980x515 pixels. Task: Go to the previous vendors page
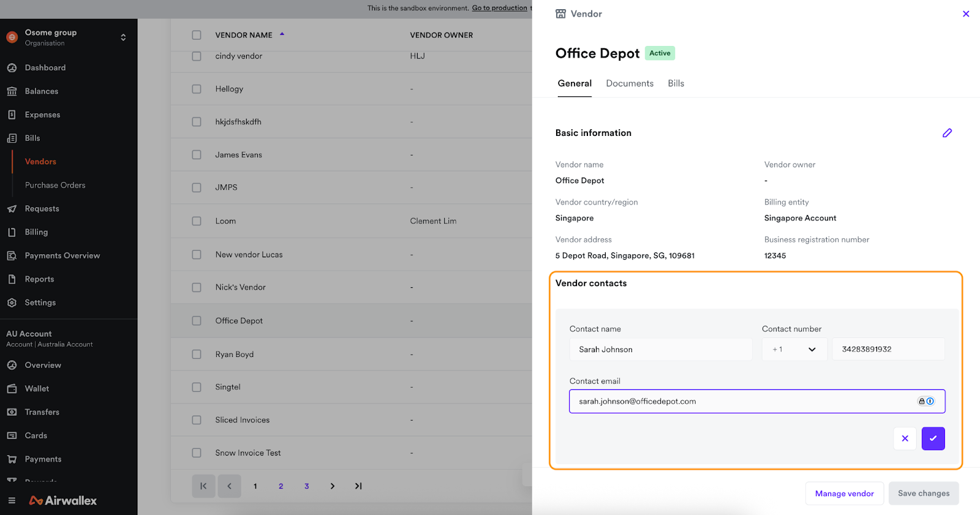click(x=230, y=486)
